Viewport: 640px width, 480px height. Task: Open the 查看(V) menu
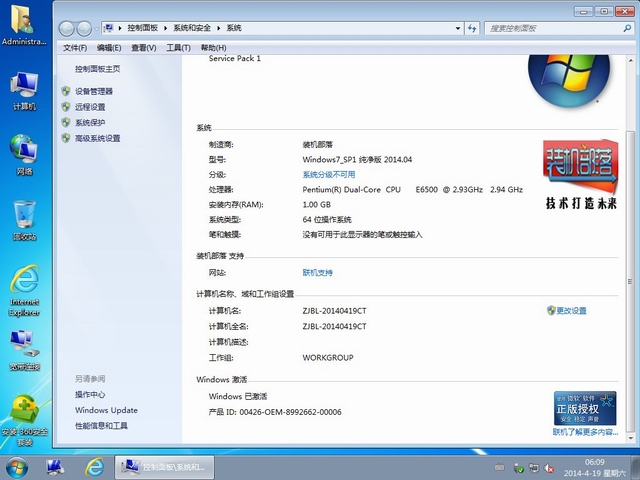pyautogui.click(x=143, y=48)
